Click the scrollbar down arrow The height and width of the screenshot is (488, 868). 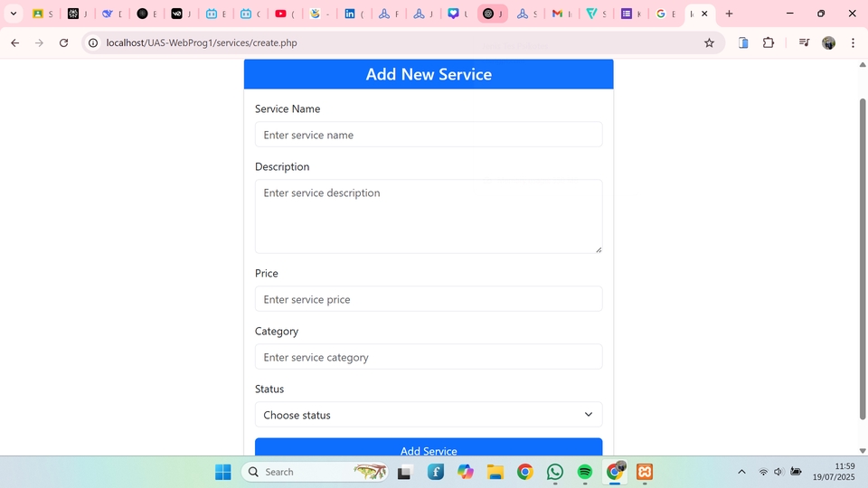click(x=863, y=450)
